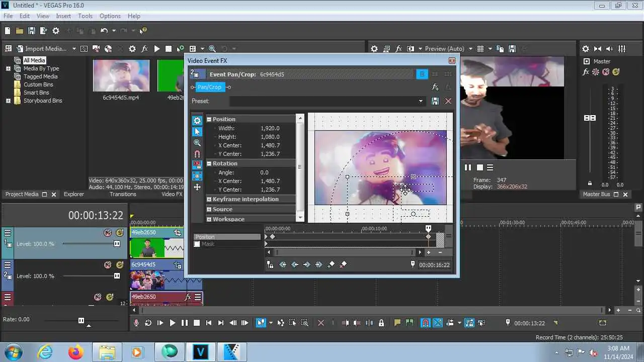Switch to the Explorer tab
The height and width of the screenshot is (362, 644).
74,194
